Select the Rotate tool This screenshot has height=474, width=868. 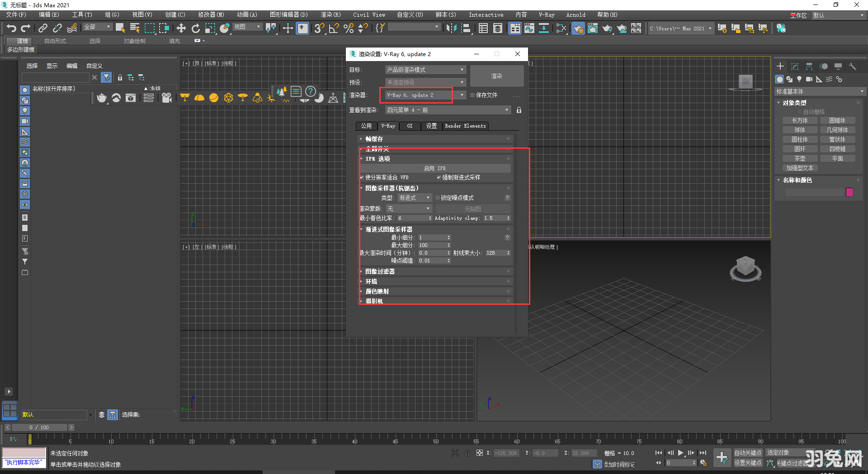coord(195,28)
